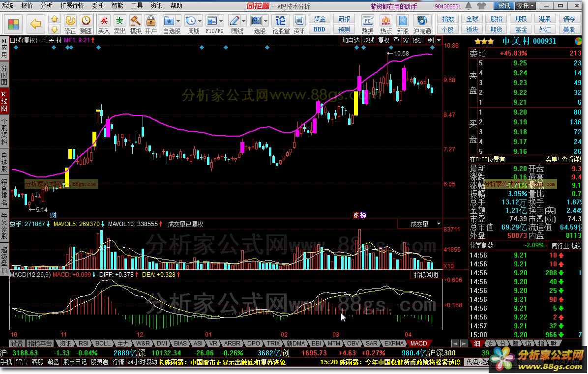588x374 pixels.
Task: Click the 卖出 sell icon
Action: point(119,21)
